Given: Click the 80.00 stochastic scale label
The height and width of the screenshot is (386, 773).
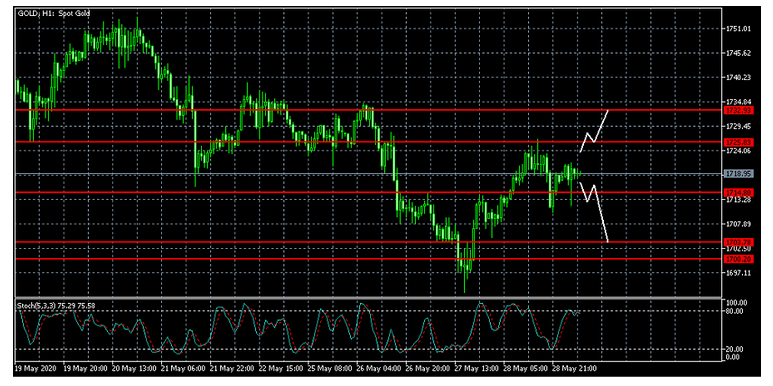Looking at the screenshot, I should click(735, 311).
